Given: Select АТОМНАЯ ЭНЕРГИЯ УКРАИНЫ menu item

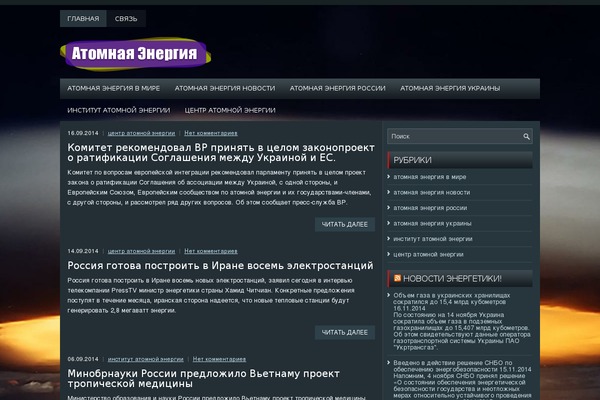Looking at the screenshot, I should (x=450, y=88).
